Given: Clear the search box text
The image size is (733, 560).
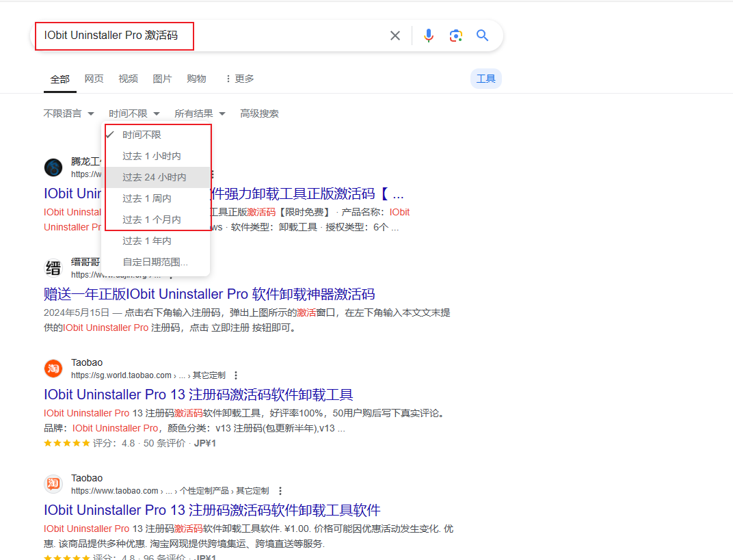Looking at the screenshot, I should coord(395,36).
